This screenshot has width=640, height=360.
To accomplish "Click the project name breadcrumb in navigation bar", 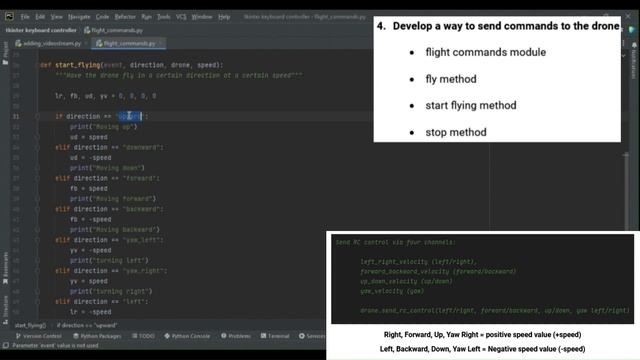I will coord(41,30).
